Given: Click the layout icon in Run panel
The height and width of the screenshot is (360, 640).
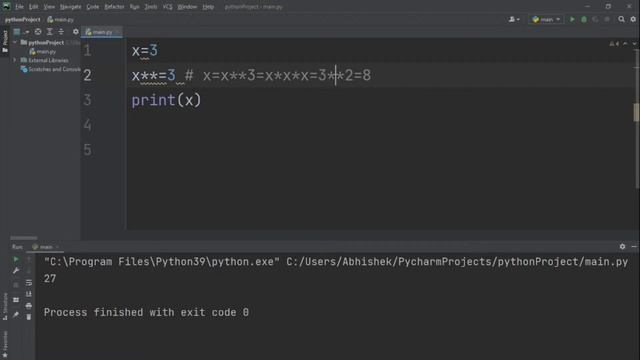Looking at the screenshot, I should pyautogui.click(x=16, y=300).
